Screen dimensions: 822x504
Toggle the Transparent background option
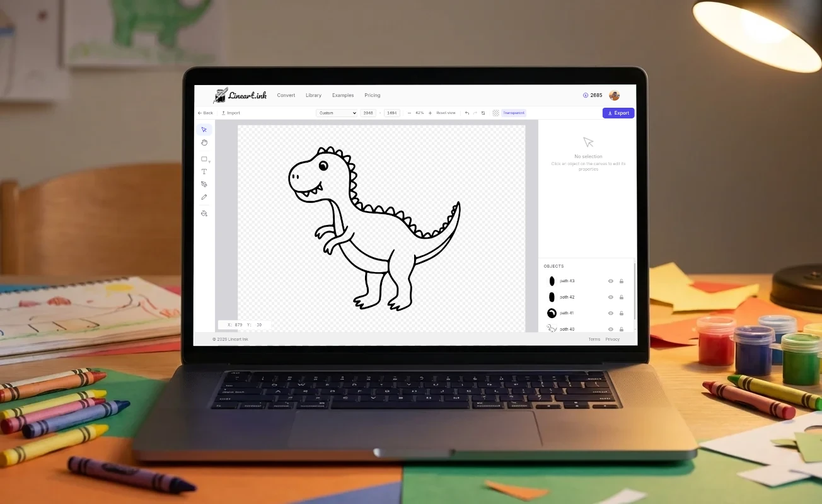(x=514, y=113)
